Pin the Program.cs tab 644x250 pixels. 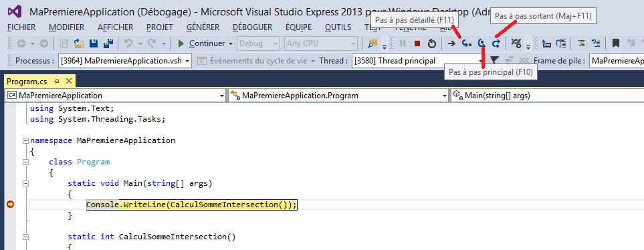pyautogui.click(x=57, y=82)
